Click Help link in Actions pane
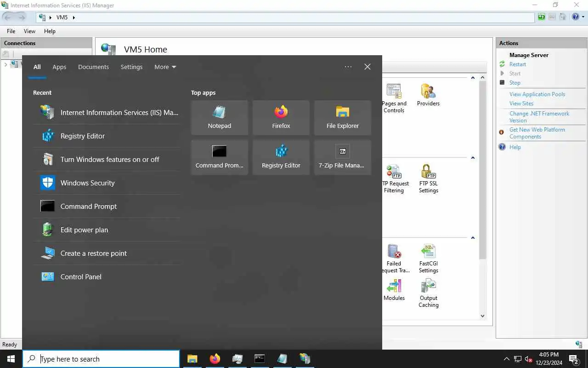 [x=515, y=147]
